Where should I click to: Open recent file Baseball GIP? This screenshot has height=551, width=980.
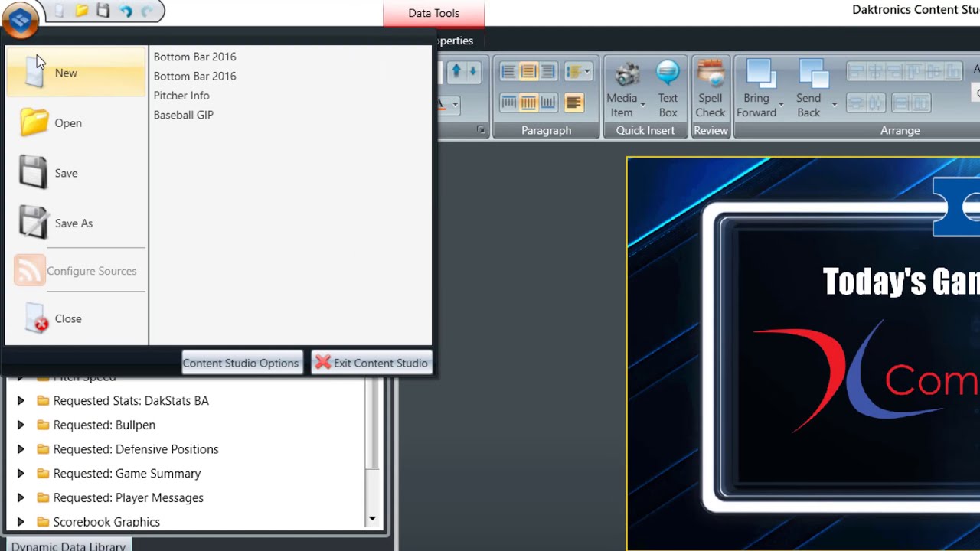(x=184, y=115)
